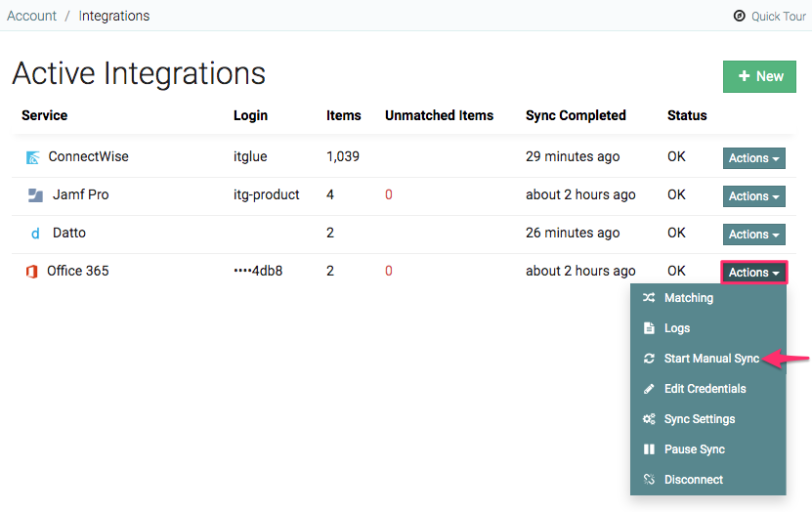
Task: Click the pause icon beside Pause Sync
Action: [x=649, y=449]
